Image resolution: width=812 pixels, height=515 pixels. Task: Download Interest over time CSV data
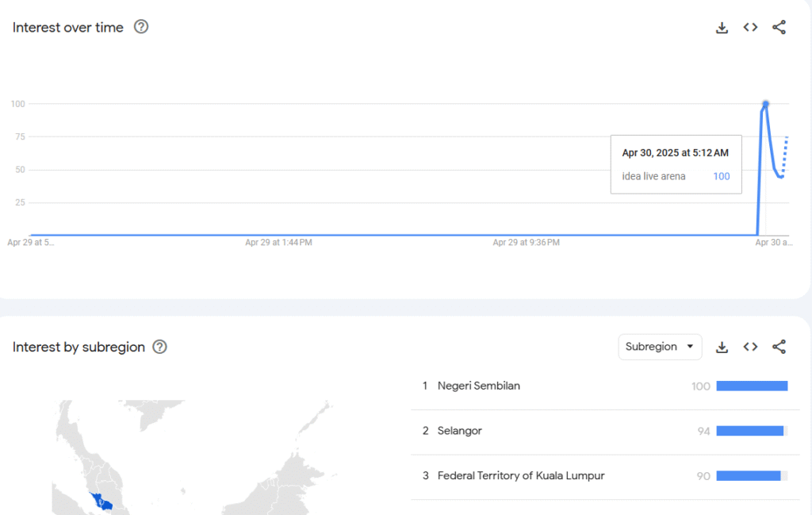722,28
